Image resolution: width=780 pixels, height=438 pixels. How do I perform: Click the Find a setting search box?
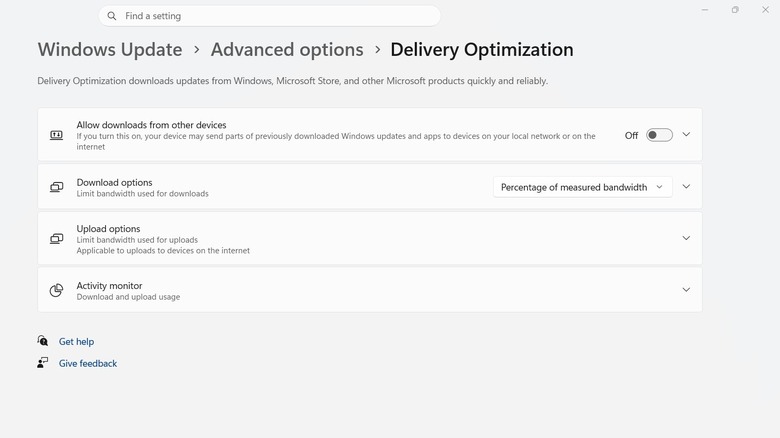click(270, 16)
